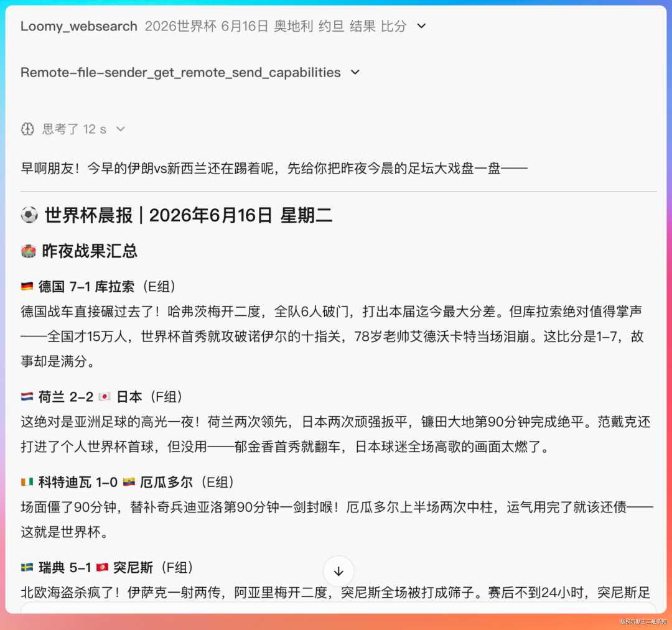Click the scroll-to-bottom arrow button
This screenshot has height=630, width=672.
[x=338, y=572]
